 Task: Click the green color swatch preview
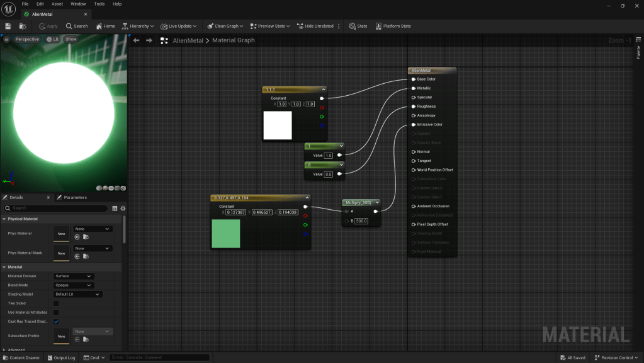pos(225,233)
